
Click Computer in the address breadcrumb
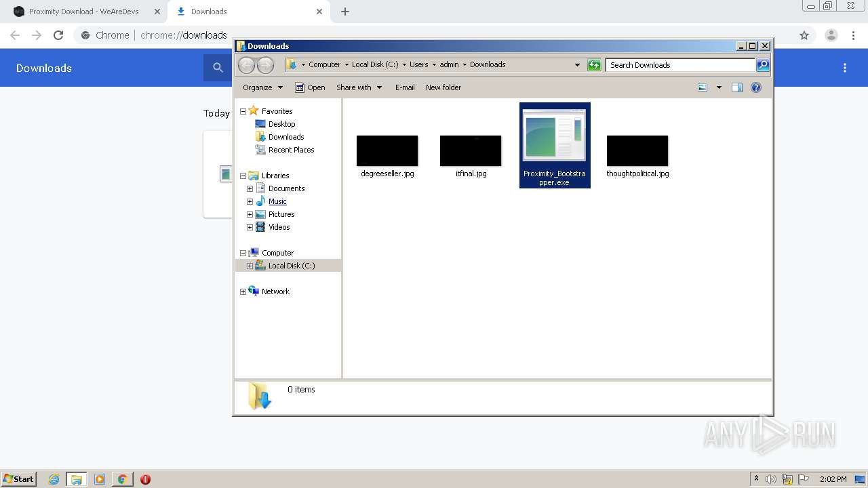tap(324, 65)
